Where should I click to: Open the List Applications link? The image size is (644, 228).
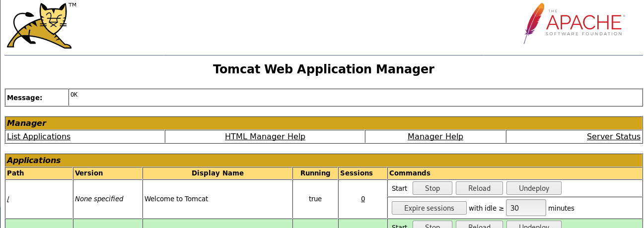coord(39,137)
